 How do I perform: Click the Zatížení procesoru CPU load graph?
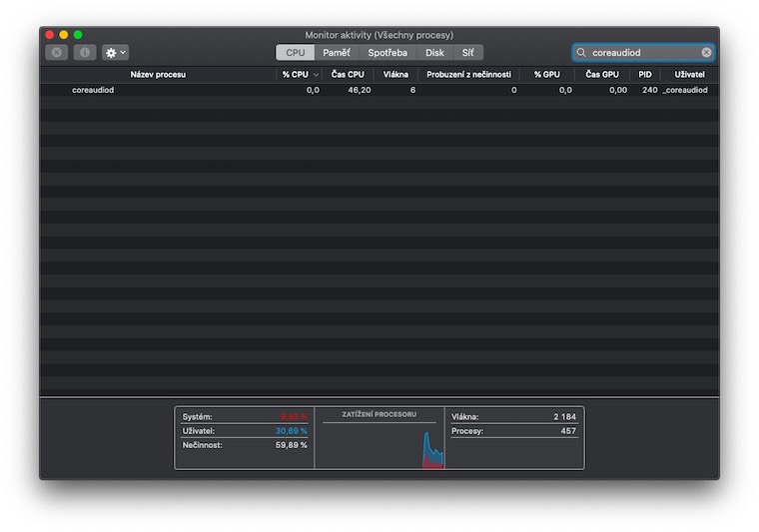[379, 446]
